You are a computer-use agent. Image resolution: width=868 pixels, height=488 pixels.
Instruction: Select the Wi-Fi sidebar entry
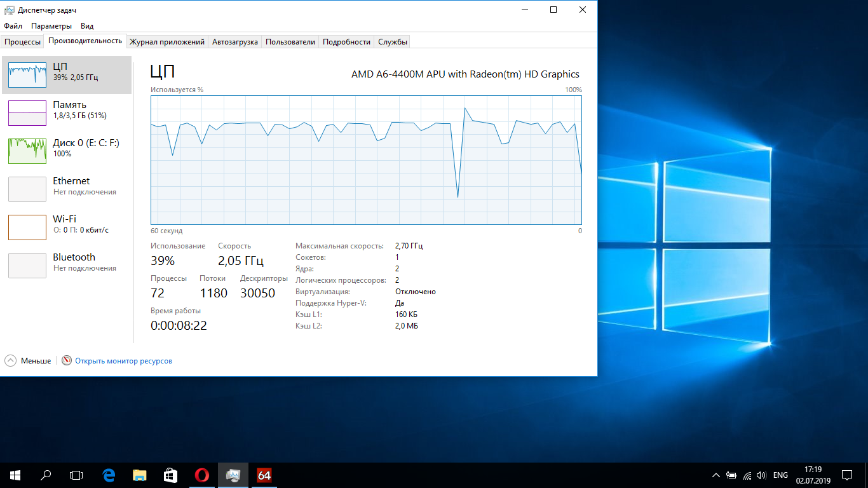tap(67, 227)
